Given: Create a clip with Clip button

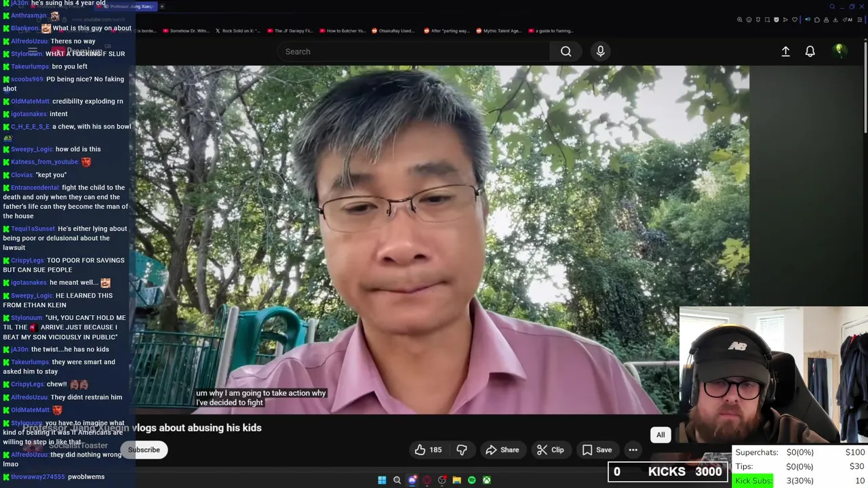Looking at the screenshot, I should [550, 449].
